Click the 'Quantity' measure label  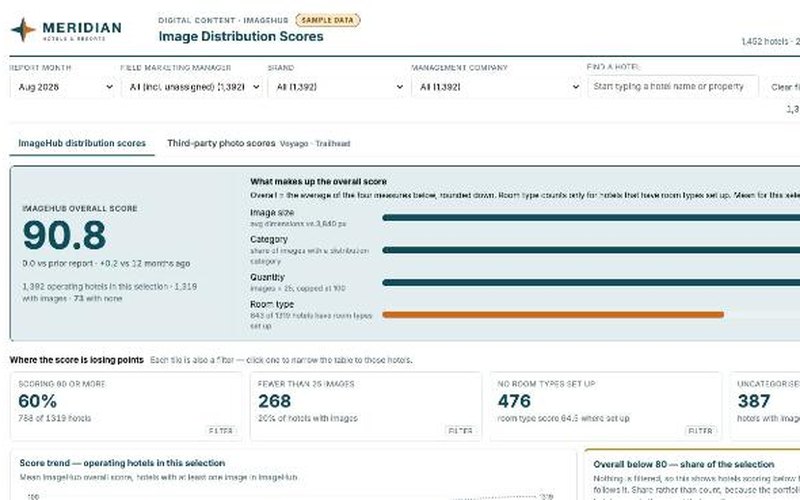click(267, 277)
